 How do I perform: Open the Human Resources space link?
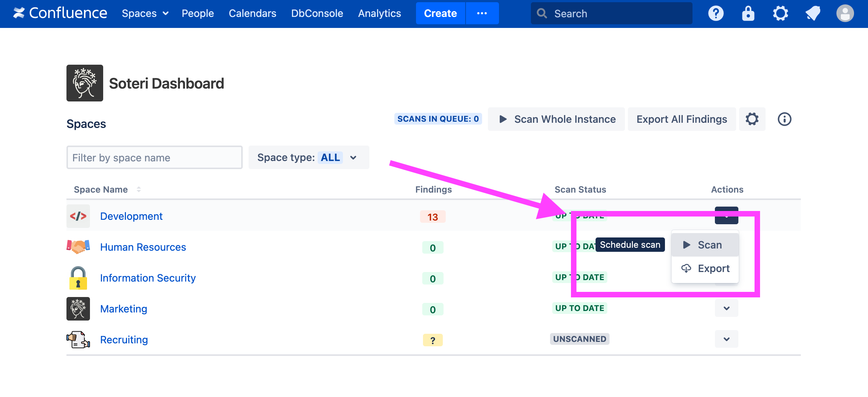click(143, 247)
